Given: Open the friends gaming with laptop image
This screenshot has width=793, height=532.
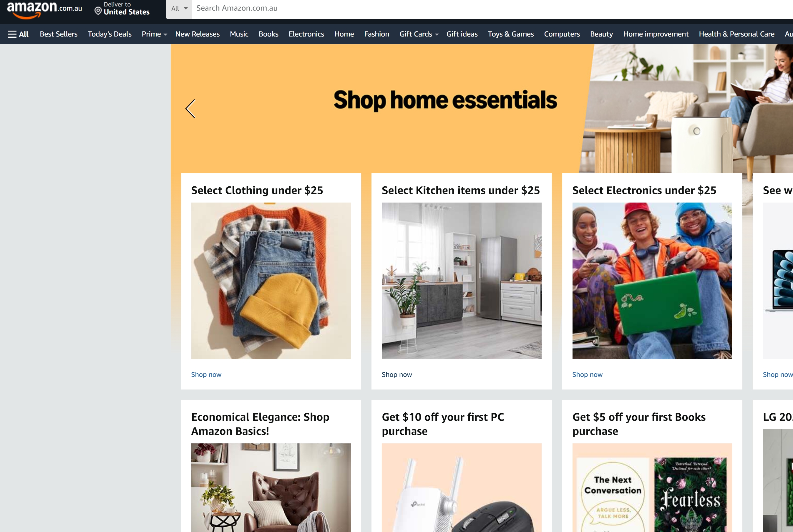Looking at the screenshot, I should (652, 281).
